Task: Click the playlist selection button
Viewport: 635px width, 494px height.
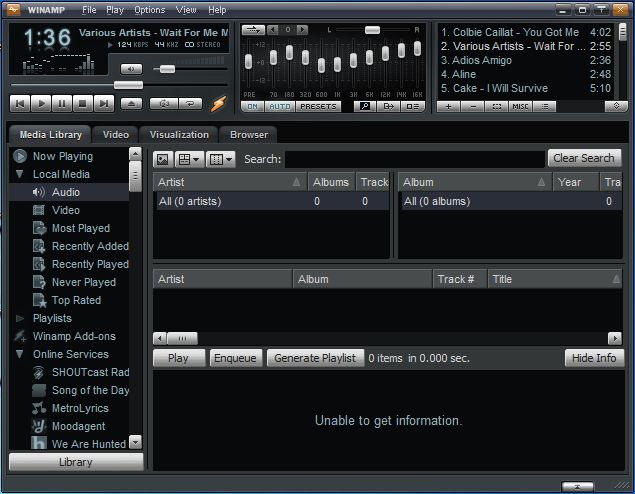Action: click(496, 106)
